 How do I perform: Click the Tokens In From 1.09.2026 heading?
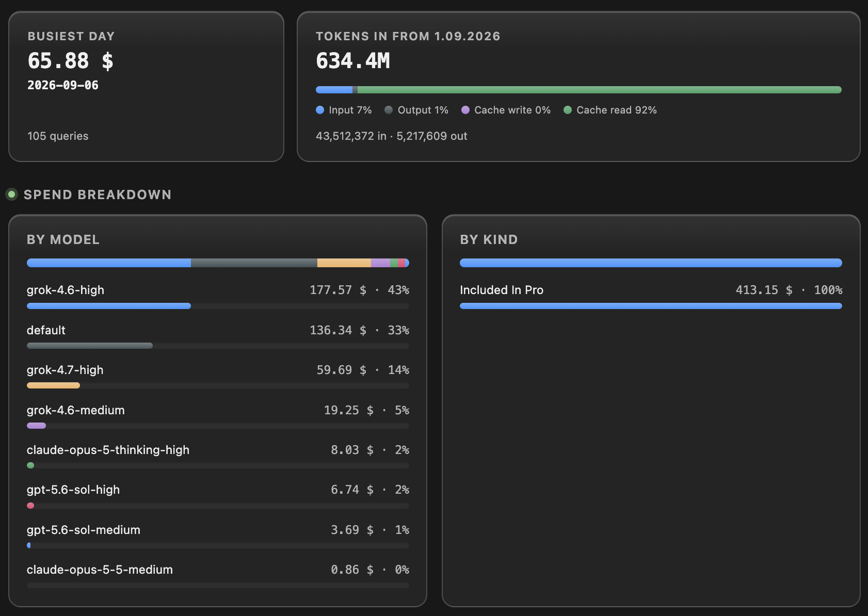(408, 36)
